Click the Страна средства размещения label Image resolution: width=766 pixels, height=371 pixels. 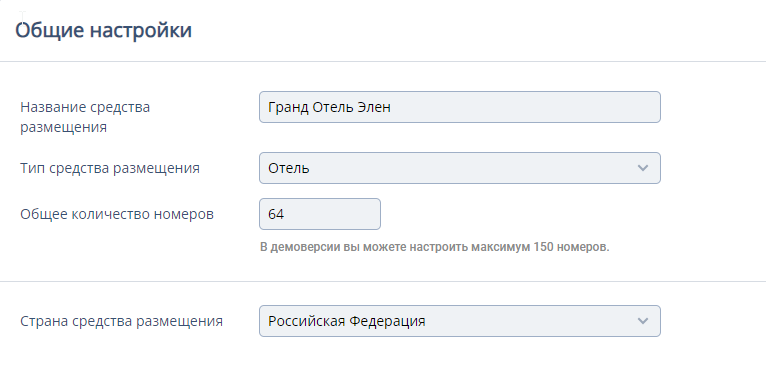click(x=122, y=321)
